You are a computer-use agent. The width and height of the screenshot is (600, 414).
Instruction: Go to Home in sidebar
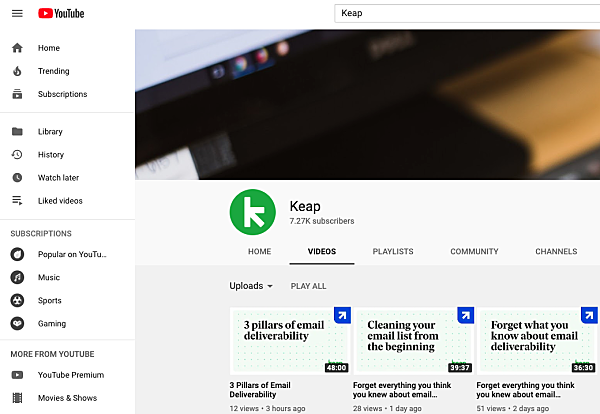coord(49,48)
